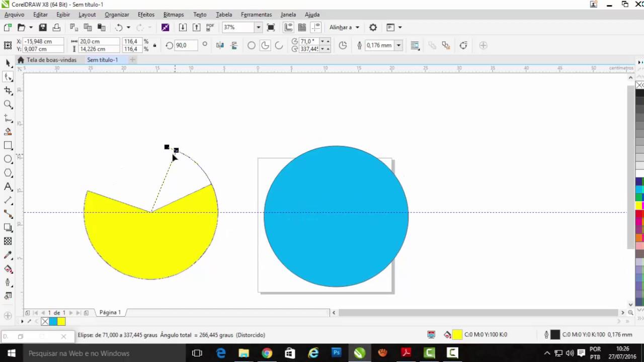This screenshot has width=644, height=362.
Task: Click the Wrap text icon
Action: tap(415, 45)
